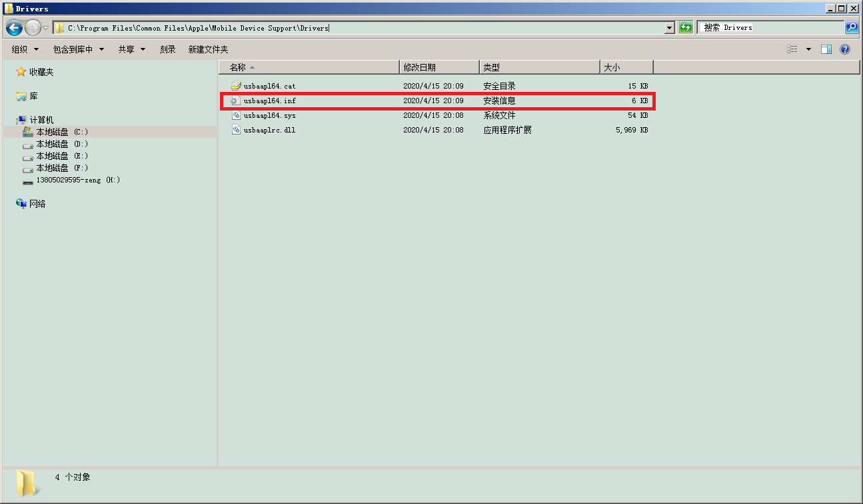
Task: Click the 应用程序扩展 type cell
Action: pyautogui.click(x=507, y=130)
